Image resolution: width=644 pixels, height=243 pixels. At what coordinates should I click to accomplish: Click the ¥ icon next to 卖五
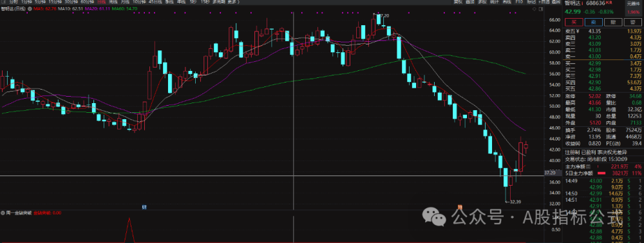(x=577, y=31)
